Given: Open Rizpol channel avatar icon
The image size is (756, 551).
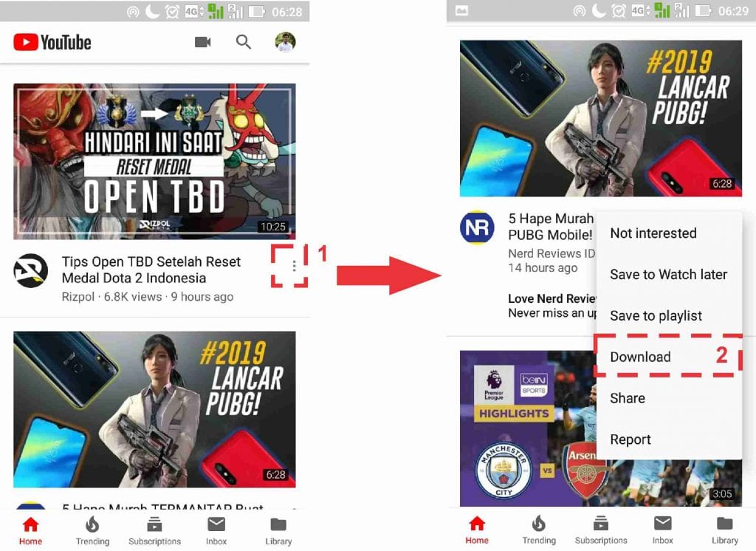Looking at the screenshot, I should point(30,270).
